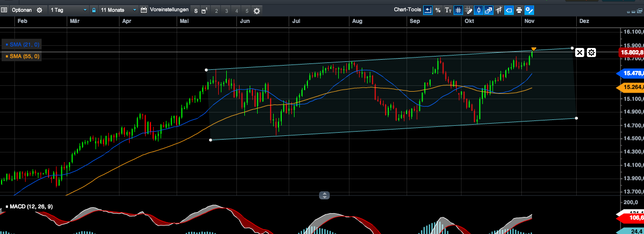Screen dimensions: 644x234
Task: Toggle the candlestick chart type
Action: pos(479,10)
